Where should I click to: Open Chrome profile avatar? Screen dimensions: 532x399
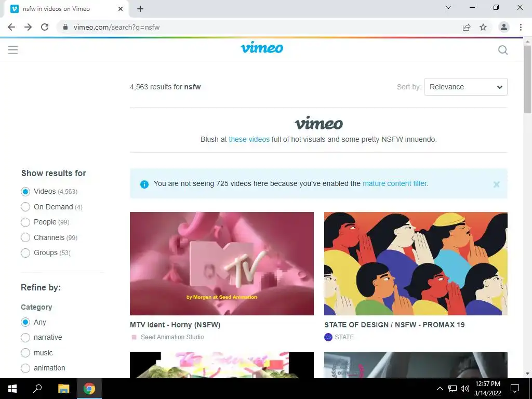coord(504,27)
